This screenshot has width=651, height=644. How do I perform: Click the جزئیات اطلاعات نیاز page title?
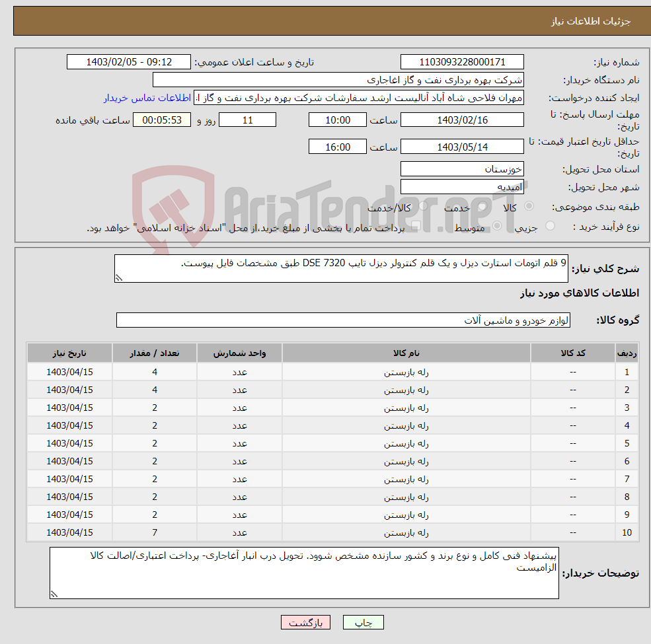(x=590, y=21)
